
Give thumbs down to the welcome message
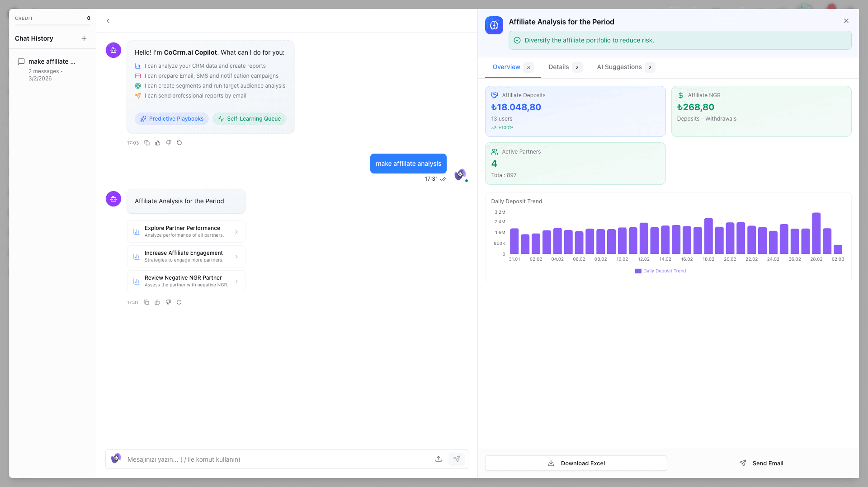coord(169,143)
